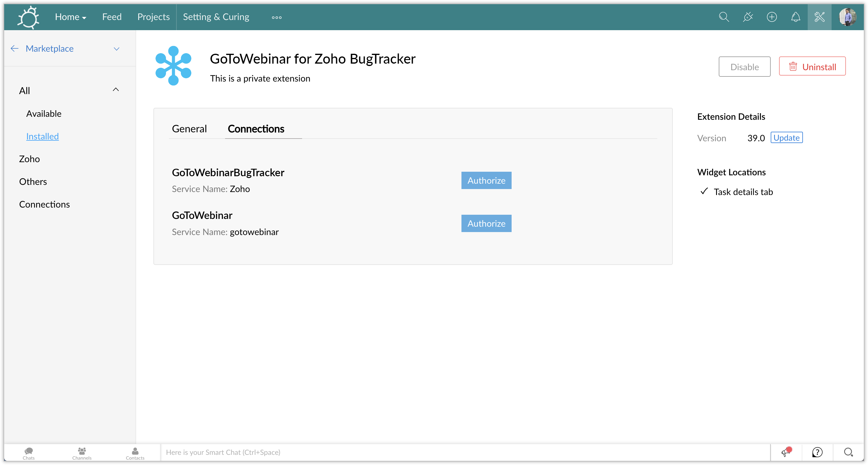The image size is (868, 465).
Task: Click the Zoho BugTracker bug logo
Action: tap(28, 17)
